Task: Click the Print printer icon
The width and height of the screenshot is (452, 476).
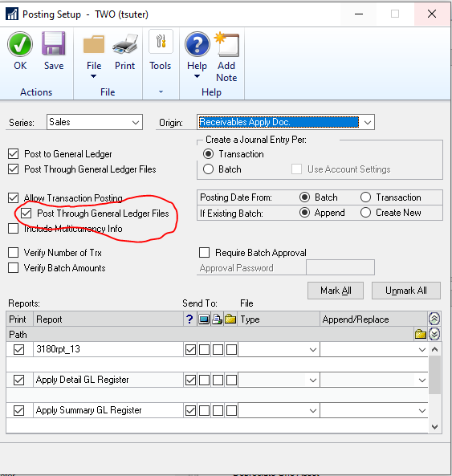Action: pos(124,44)
